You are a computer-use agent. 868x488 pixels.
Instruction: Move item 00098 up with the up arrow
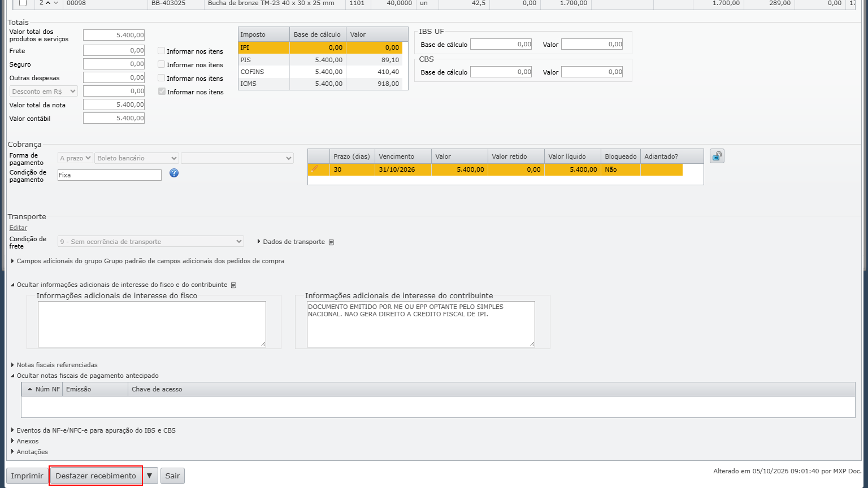pos(48,3)
